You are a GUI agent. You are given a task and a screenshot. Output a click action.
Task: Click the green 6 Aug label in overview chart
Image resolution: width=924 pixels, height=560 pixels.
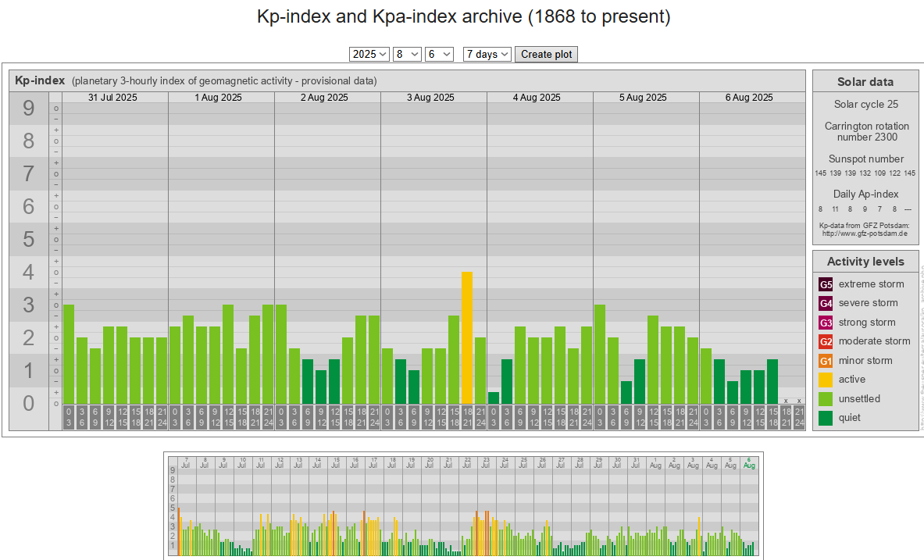[x=749, y=463]
